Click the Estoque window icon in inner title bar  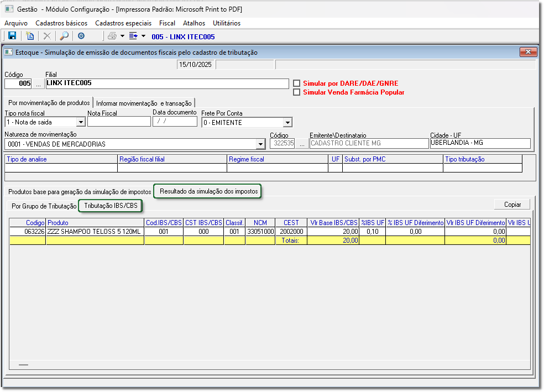[8, 53]
